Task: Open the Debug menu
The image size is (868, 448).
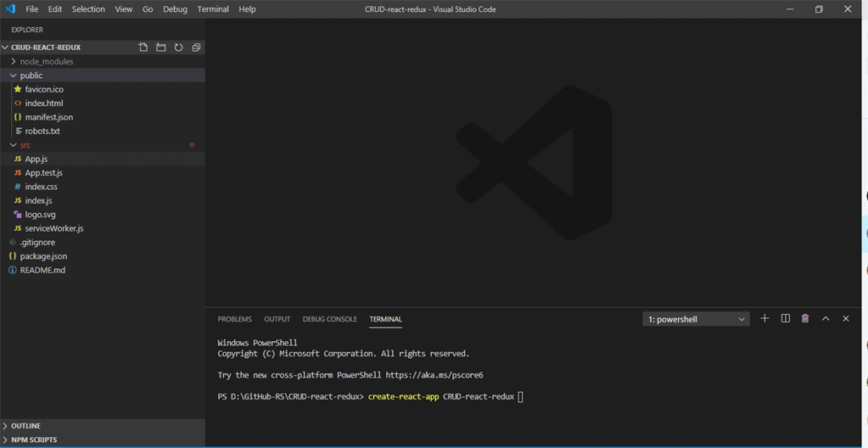Action: [x=175, y=8]
